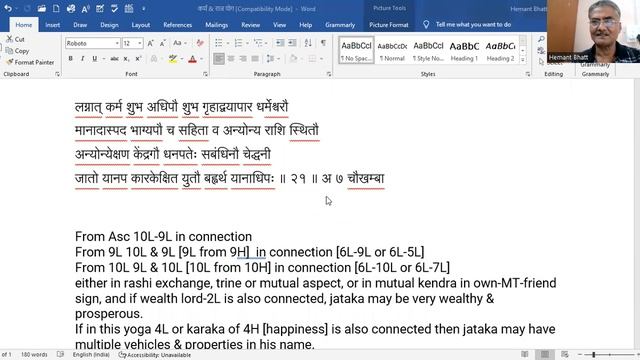Screen dimensions: 640x360
Task: Click the Replace icon in Editing
Action: pos(541,51)
